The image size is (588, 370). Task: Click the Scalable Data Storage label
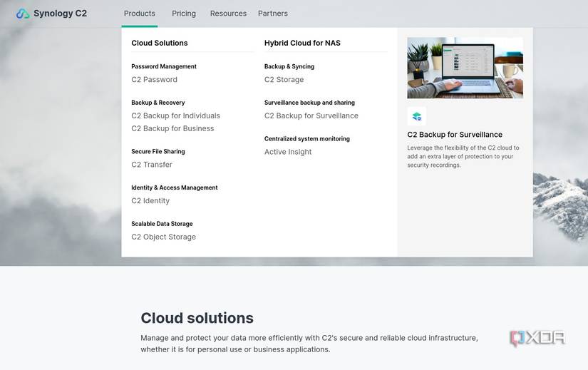click(x=162, y=224)
